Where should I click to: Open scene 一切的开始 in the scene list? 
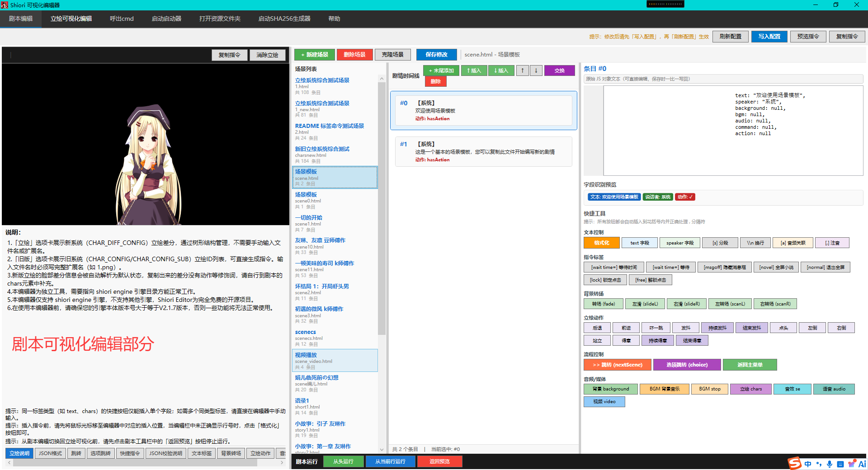[335, 224]
